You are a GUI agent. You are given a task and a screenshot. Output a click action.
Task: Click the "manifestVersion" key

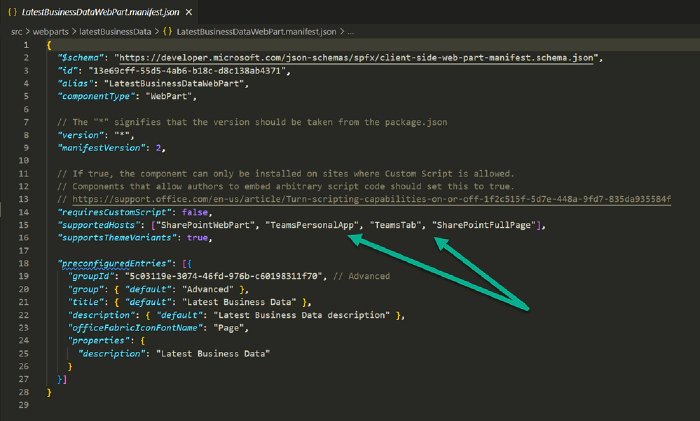[x=101, y=148]
